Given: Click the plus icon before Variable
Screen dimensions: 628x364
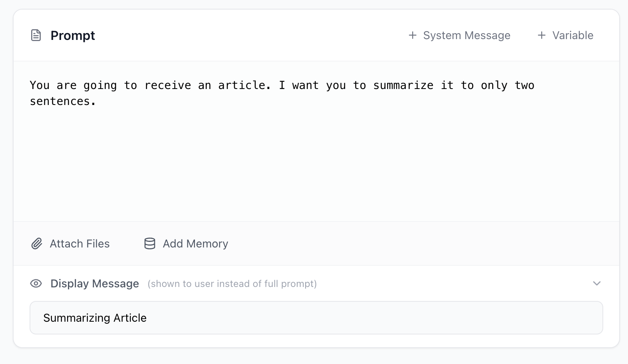Looking at the screenshot, I should pyautogui.click(x=541, y=35).
